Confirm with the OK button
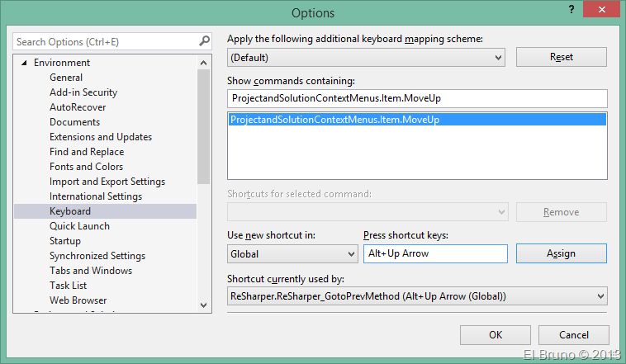Image resolution: width=626 pixels, height=364 pixels. pos(496,335)
